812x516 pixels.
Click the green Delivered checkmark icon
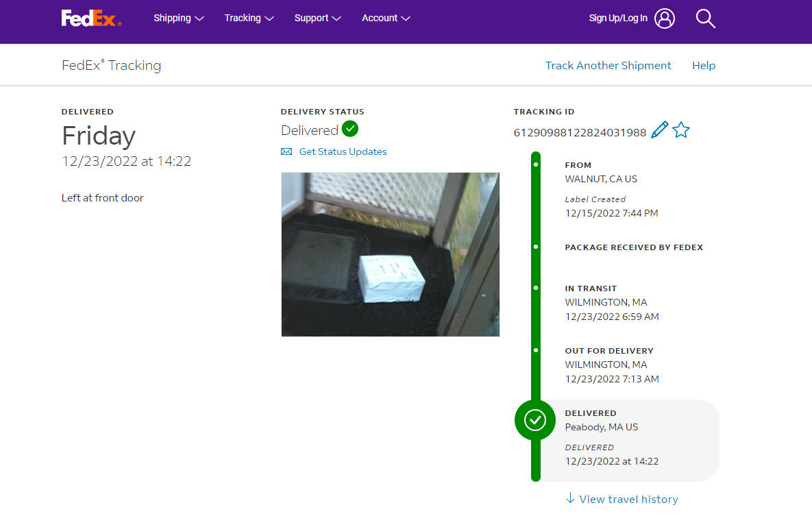click(x=350, y=129)
